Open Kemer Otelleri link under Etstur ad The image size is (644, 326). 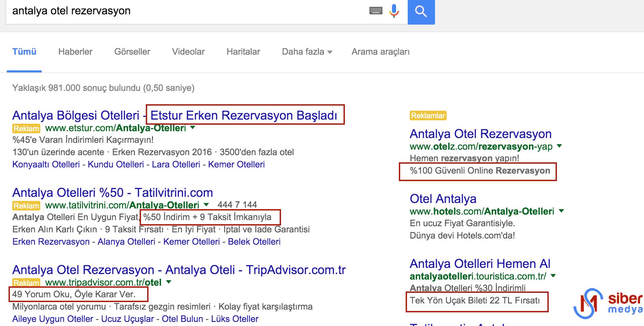point(236,164)
